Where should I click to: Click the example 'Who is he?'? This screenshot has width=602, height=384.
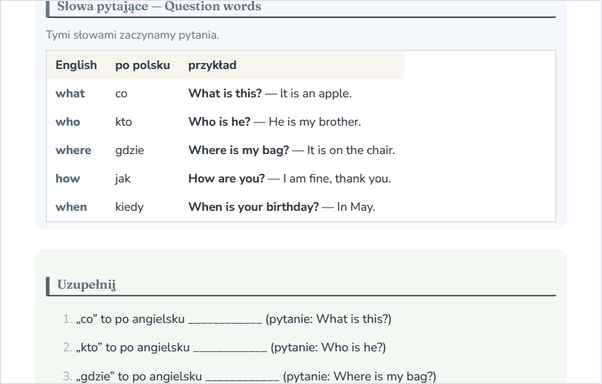coord(219,122)
